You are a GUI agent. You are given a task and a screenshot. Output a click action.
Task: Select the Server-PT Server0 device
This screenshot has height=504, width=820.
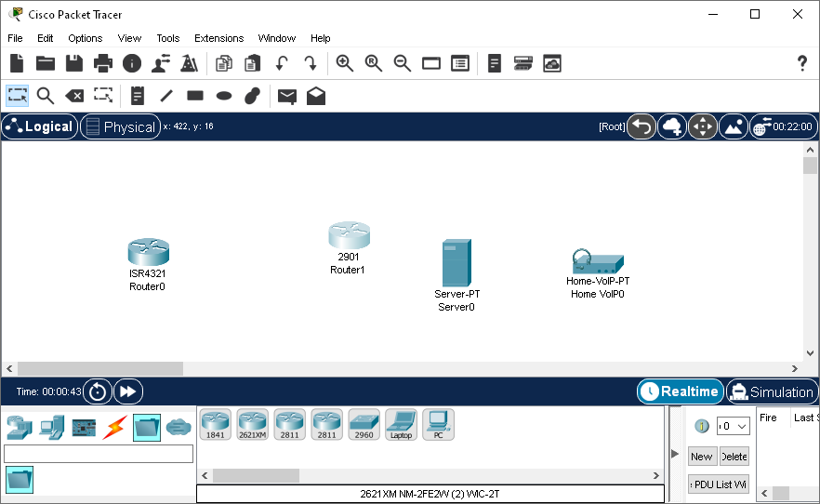point(456,263)
